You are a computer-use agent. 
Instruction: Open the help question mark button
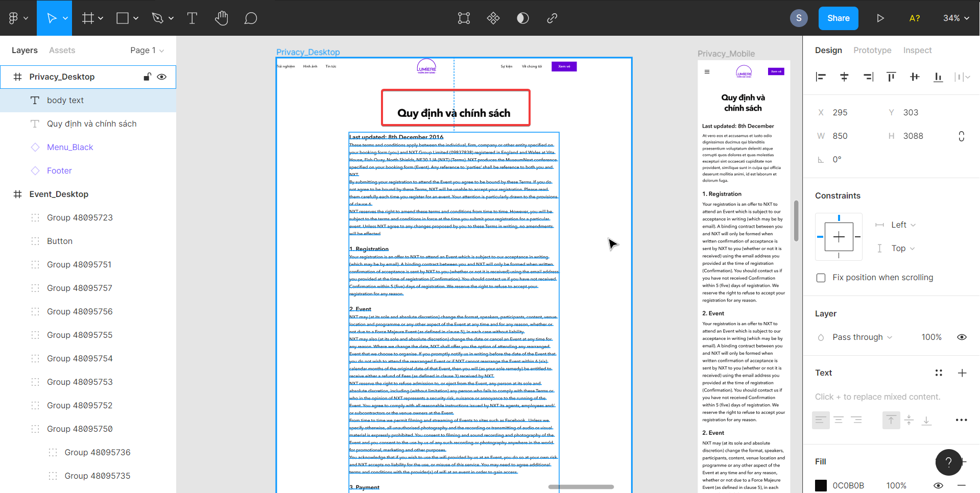[x=949, y=462]
